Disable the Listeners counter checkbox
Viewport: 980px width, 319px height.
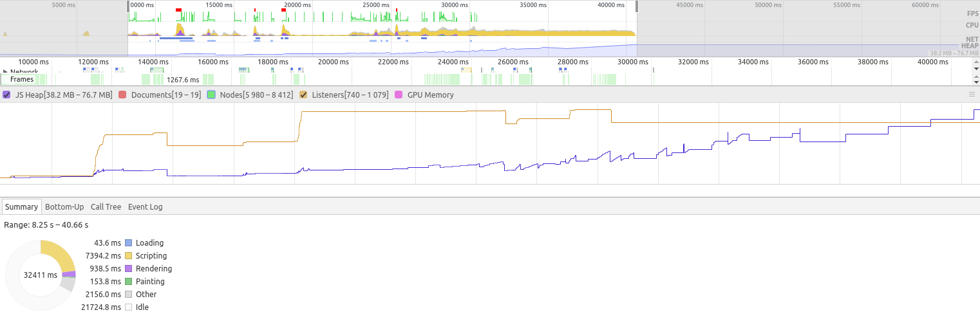pos(303,95)
